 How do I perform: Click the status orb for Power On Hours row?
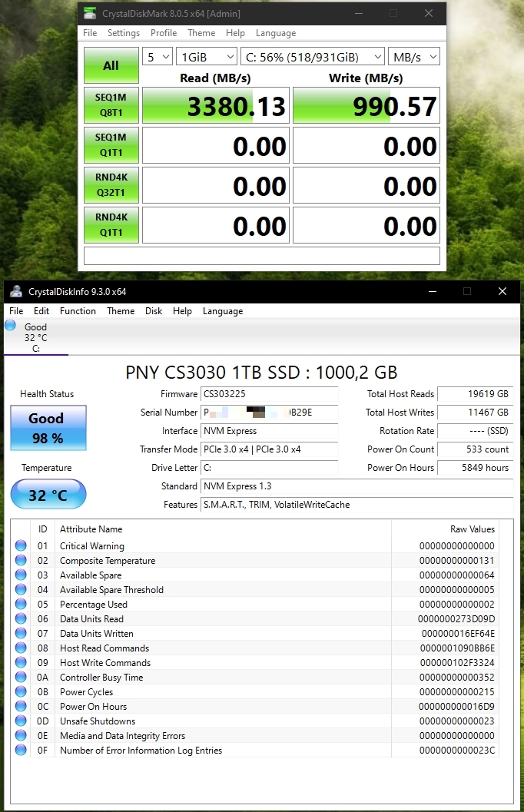tap(21, 706)
